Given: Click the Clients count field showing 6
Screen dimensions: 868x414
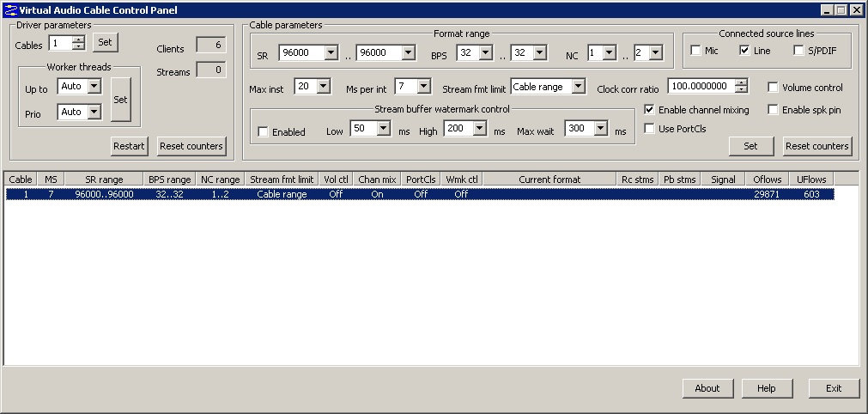Looking at the screenshot, I should coord(211,46).
